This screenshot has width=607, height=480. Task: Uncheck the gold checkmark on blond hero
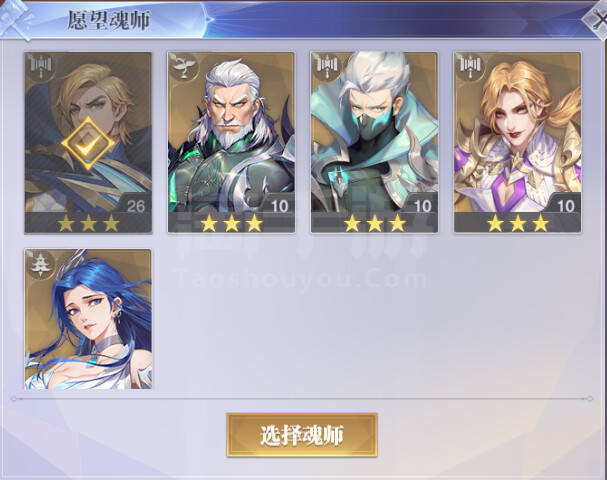click(x=88, y=144)
